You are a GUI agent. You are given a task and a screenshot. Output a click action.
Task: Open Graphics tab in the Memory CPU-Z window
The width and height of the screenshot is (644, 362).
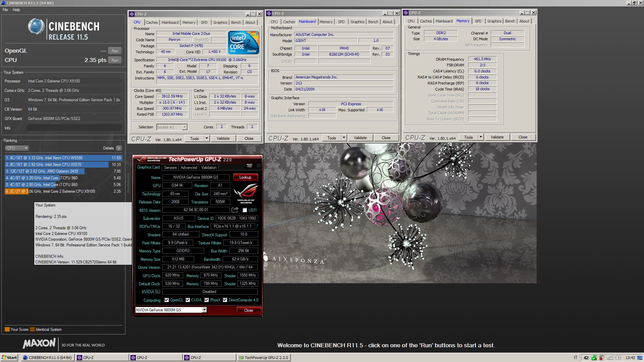coord(494,21)
